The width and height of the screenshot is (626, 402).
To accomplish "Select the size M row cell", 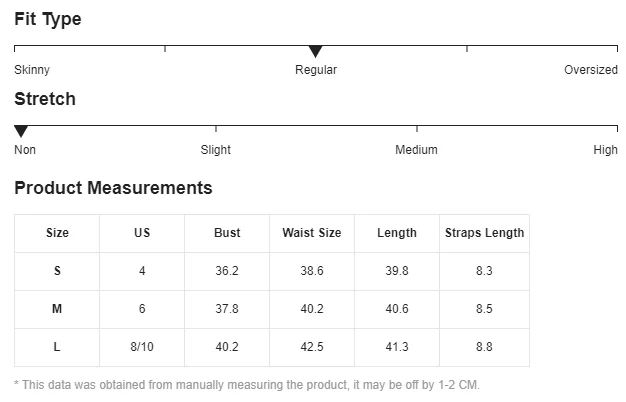I will [x=57, y=309].
